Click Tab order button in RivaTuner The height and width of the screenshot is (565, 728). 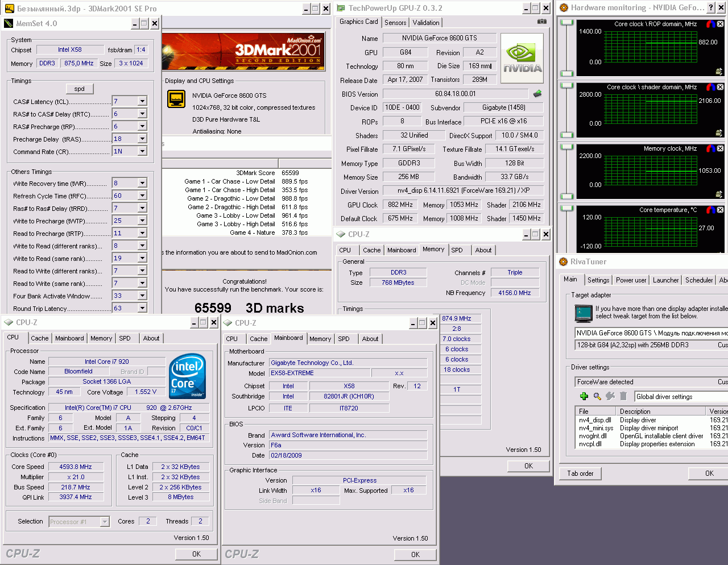580,473
